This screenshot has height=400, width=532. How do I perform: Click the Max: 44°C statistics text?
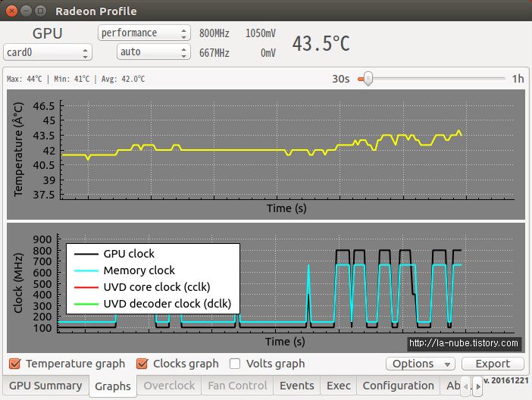coord(24,79)
